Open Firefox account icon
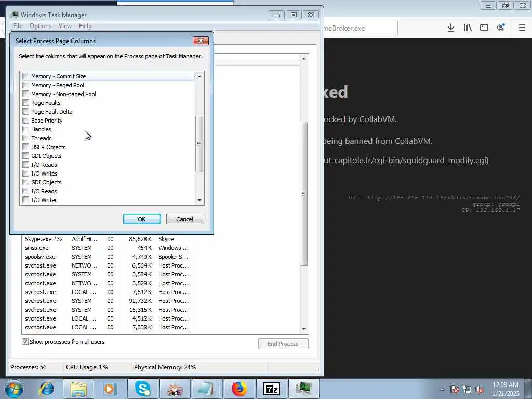Viewport: 532px width, 399px height. 501,28
